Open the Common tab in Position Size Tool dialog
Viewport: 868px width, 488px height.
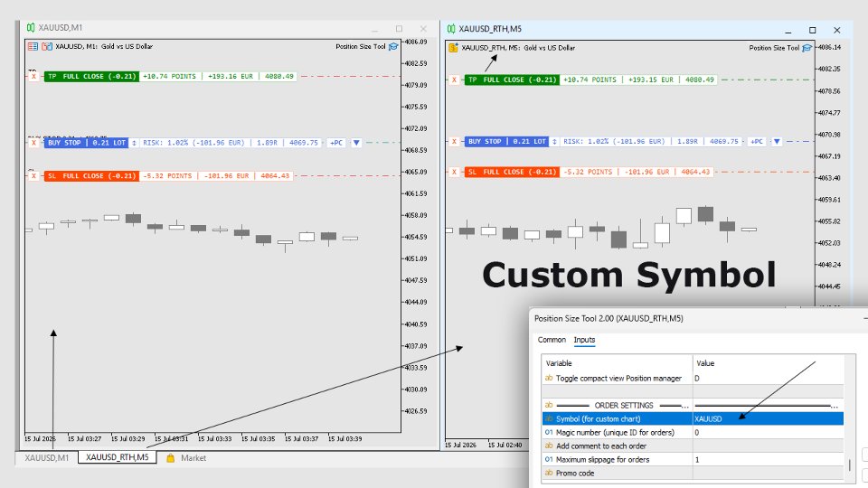(552, 340)
